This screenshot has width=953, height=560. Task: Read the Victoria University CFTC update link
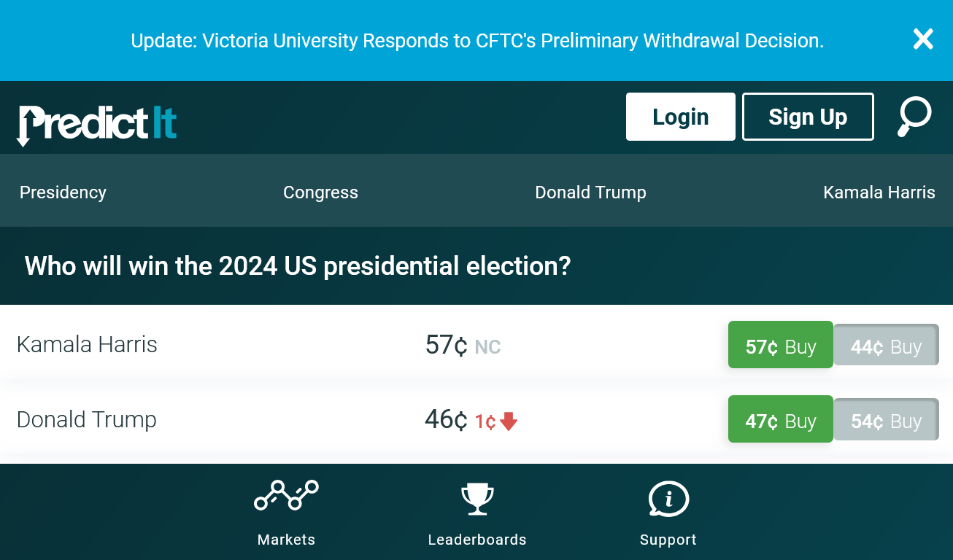click(x=476, y=41)
